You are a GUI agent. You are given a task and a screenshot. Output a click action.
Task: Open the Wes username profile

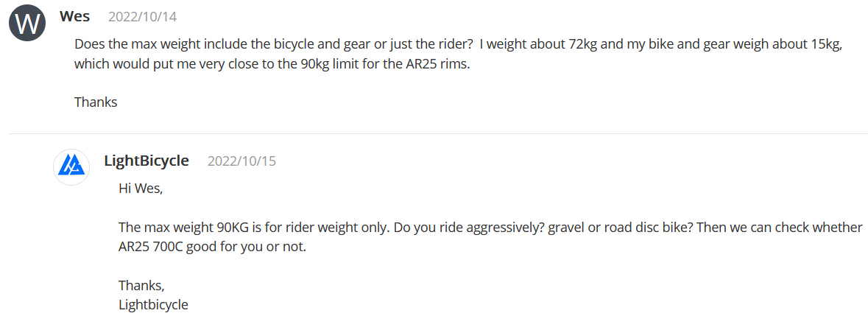click(x=74, y=15)
